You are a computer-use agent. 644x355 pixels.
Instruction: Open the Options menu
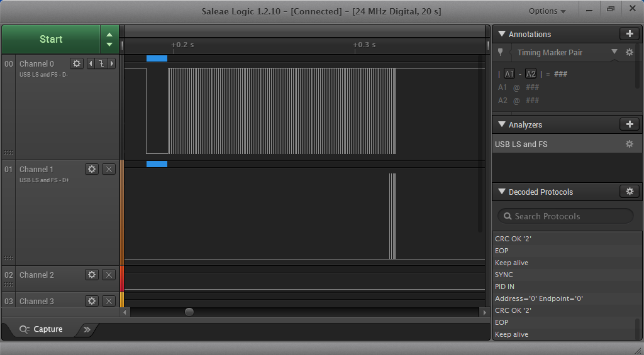[547, 11]
